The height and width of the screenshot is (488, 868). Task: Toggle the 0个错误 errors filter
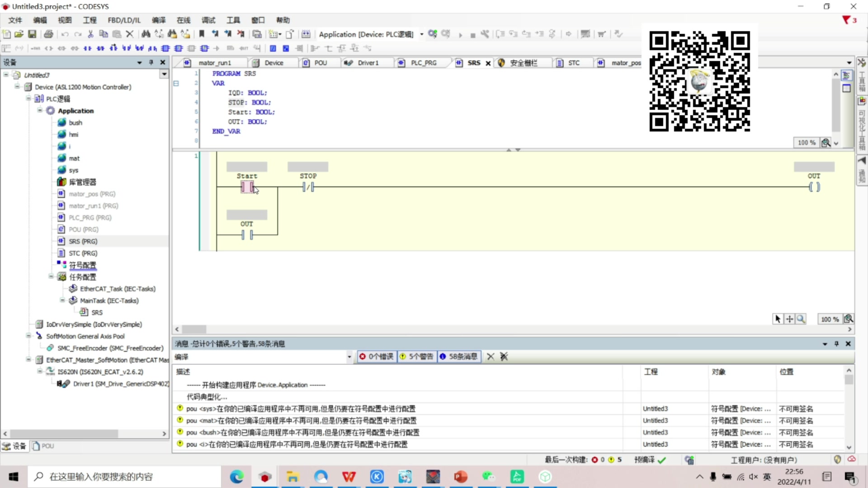click(377, 357)
